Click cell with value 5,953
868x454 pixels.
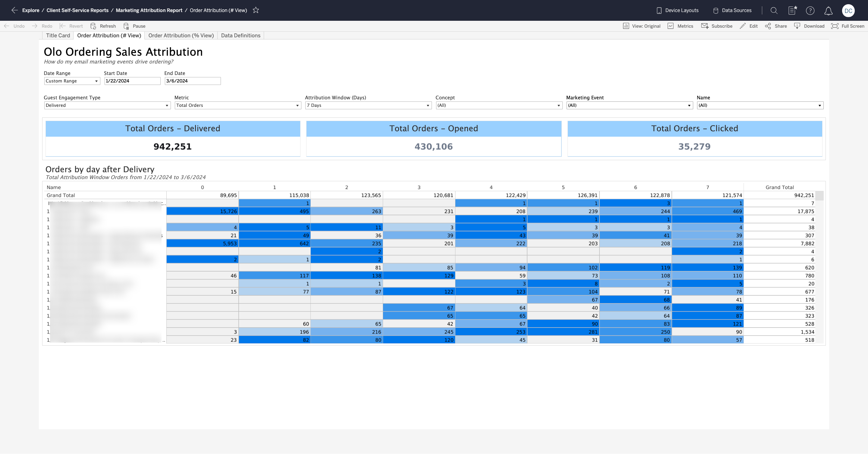[x=203, y=243]
